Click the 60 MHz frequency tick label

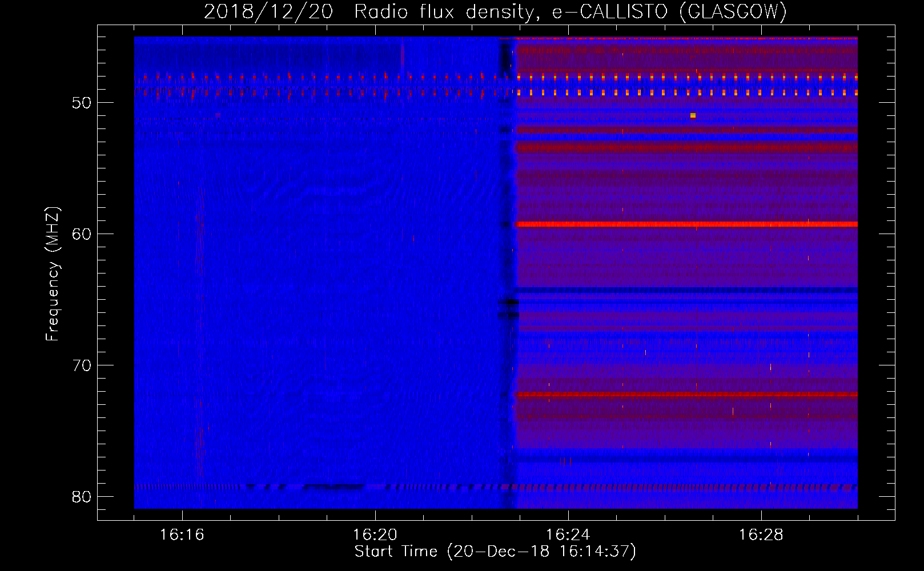click(x=82, y=234)
